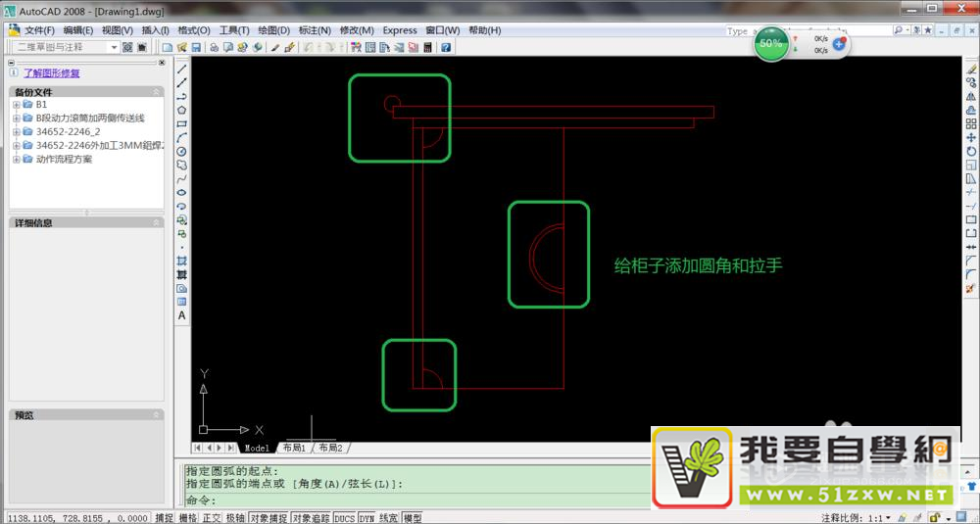Click the 模型 button in status bar
This screenshot has width=980, height=524.
click(413, 518)
